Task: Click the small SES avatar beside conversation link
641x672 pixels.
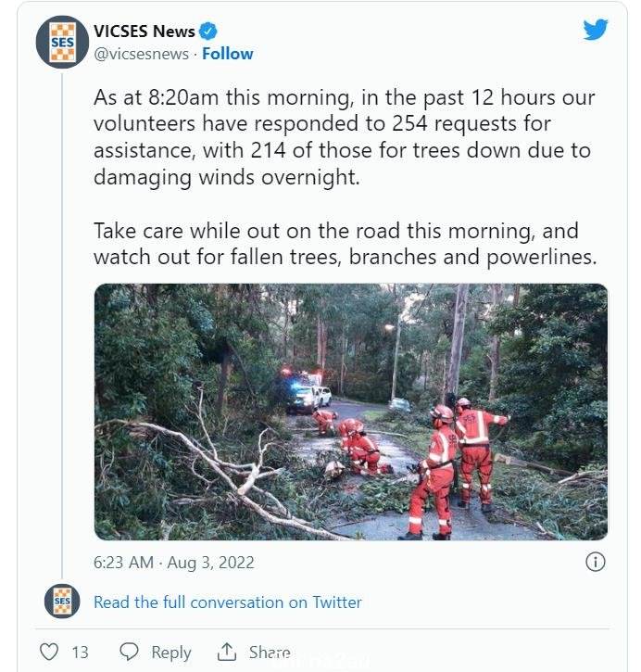Action: [62, 601]
